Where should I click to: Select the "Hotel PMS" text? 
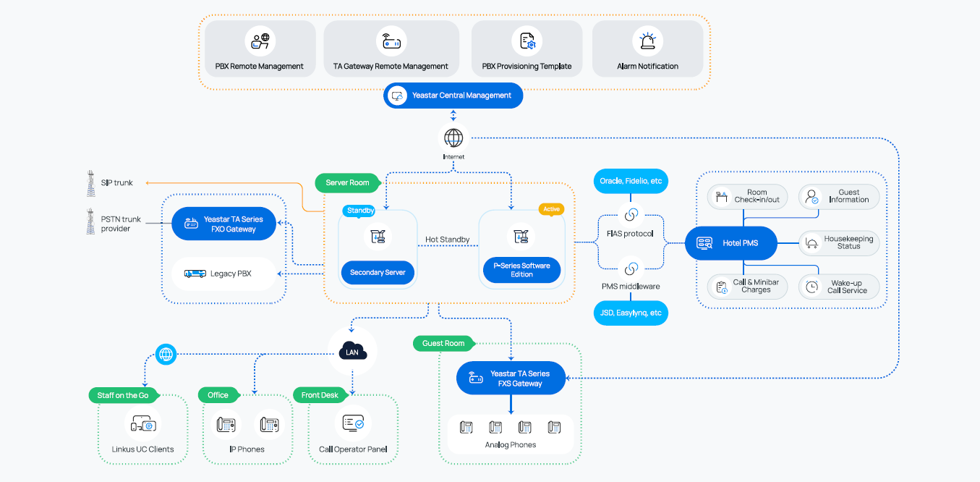pos(741,243)
